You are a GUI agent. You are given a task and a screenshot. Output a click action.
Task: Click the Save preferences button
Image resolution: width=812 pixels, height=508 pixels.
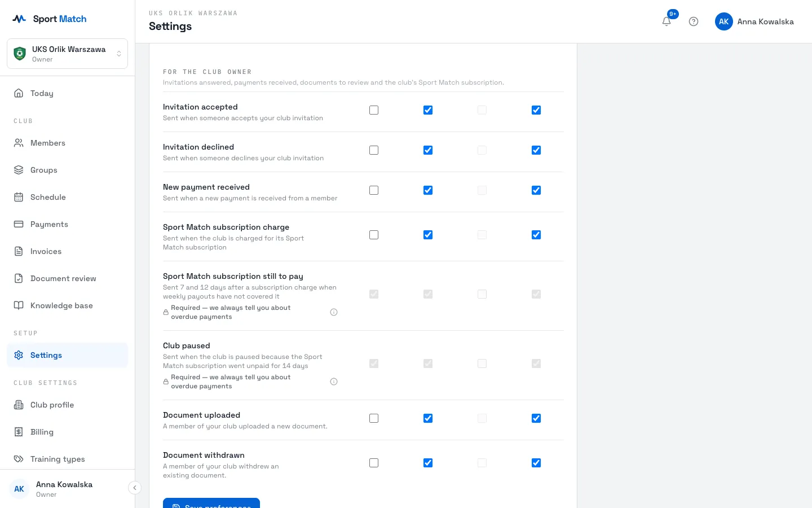(211, 503)
